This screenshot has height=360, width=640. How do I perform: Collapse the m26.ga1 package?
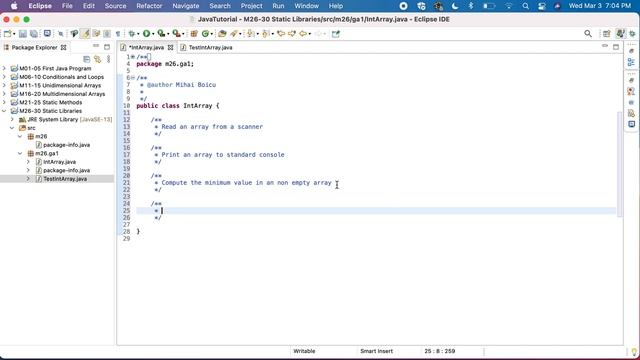pos(20,153)
